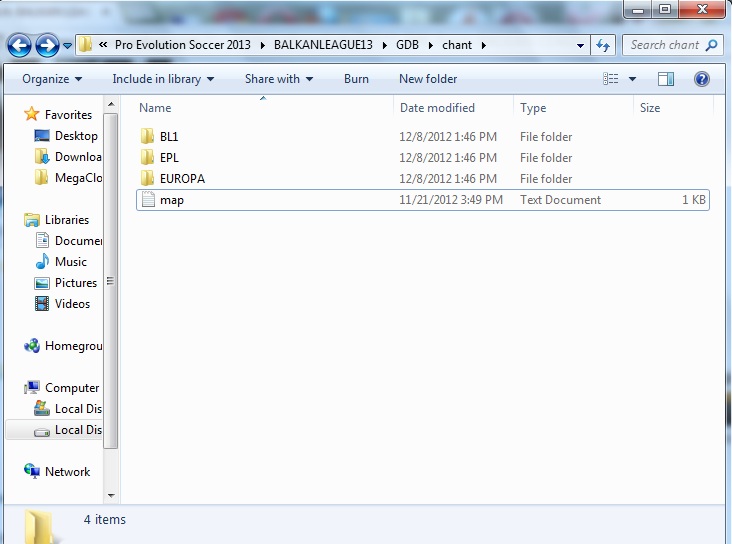Image resolution: width=732 pixels, height=544 pixels.
Task: Toggle the preview pane
Action: (666, 79)
